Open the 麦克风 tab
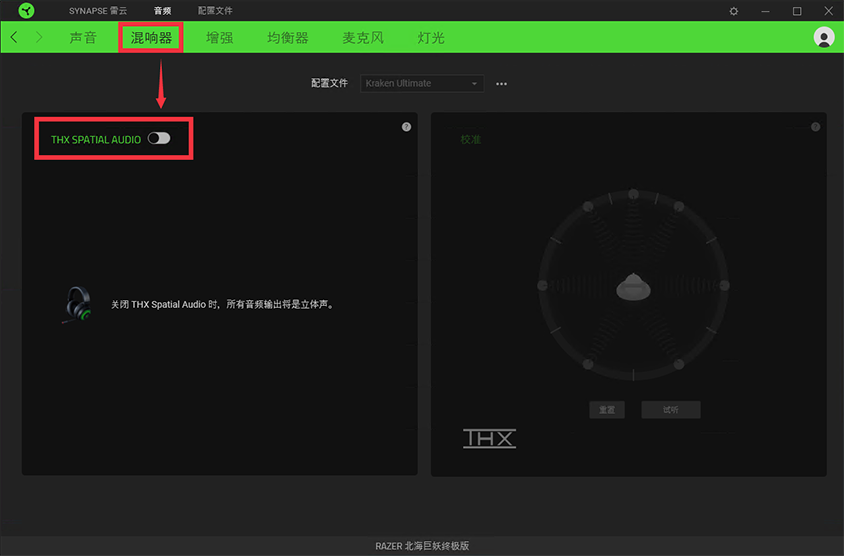844x556 pixels. (x=363, y=38)
